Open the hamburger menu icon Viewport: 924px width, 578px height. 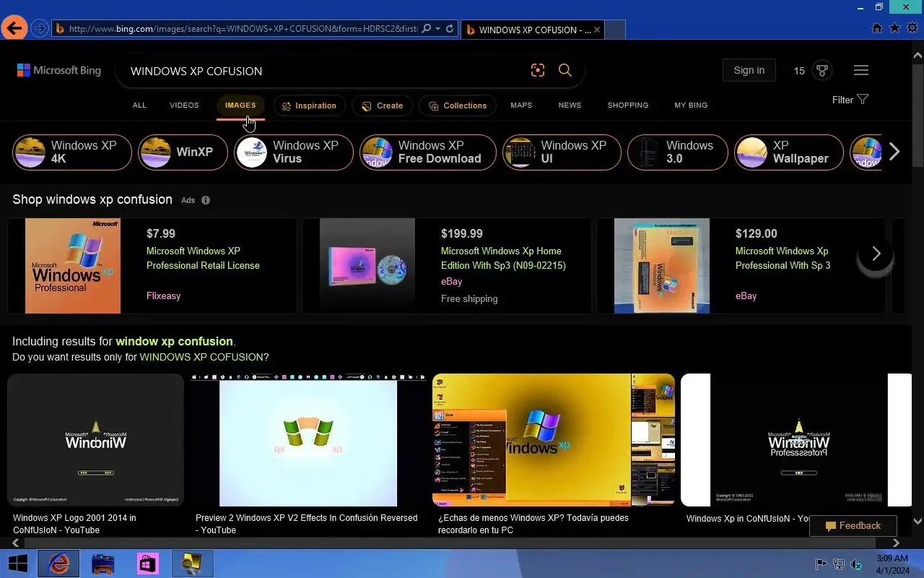pyautogui.click(x=860, y=70)
